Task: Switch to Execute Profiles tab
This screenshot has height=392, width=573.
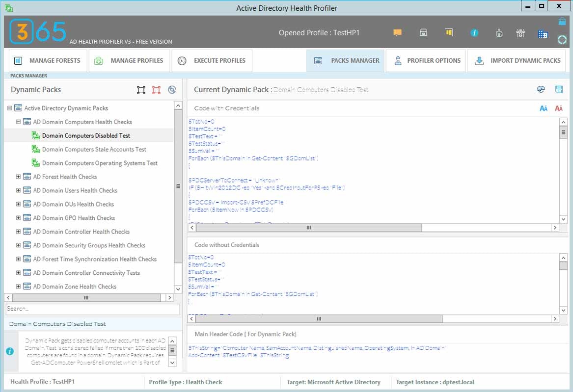Action: click(x=212, y=60)
